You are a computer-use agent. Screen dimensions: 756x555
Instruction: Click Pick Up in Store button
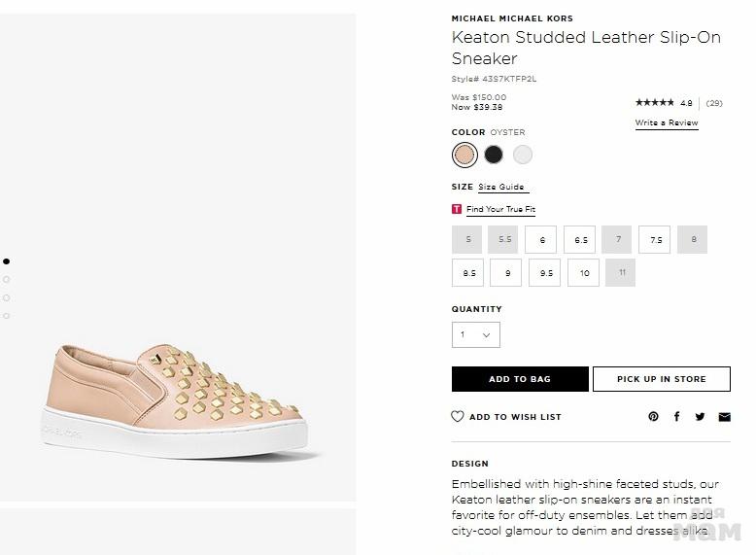click(661, 379)
